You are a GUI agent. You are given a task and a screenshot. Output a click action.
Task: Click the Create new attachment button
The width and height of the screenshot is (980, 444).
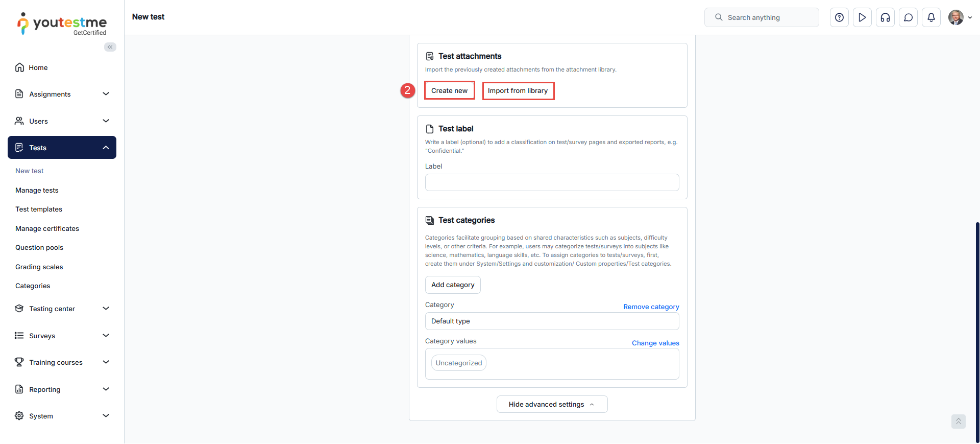pyautogui.click(x=449, y=90)
